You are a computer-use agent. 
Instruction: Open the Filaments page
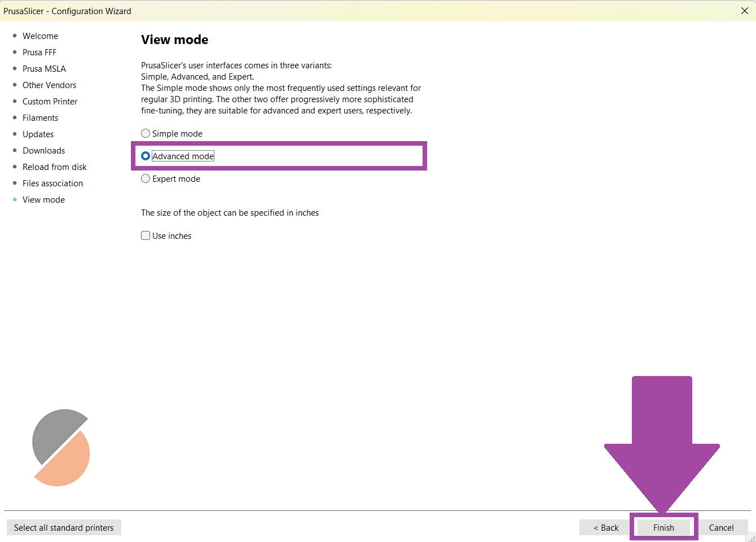tap(40, 118)
